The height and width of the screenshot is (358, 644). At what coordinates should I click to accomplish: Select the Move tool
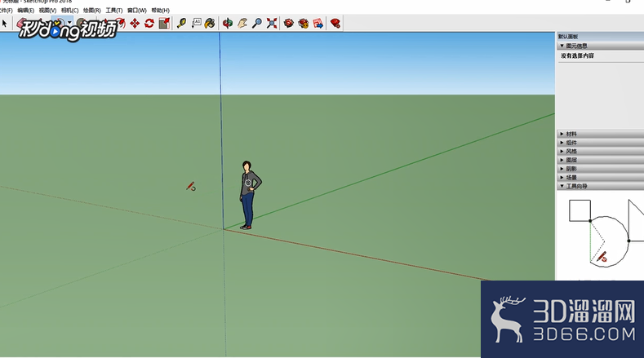135,24
